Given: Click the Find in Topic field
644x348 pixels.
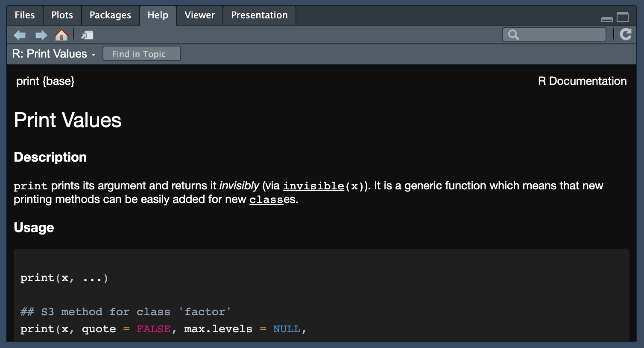Looking at the screenshot, I should (x=141, y=54).
